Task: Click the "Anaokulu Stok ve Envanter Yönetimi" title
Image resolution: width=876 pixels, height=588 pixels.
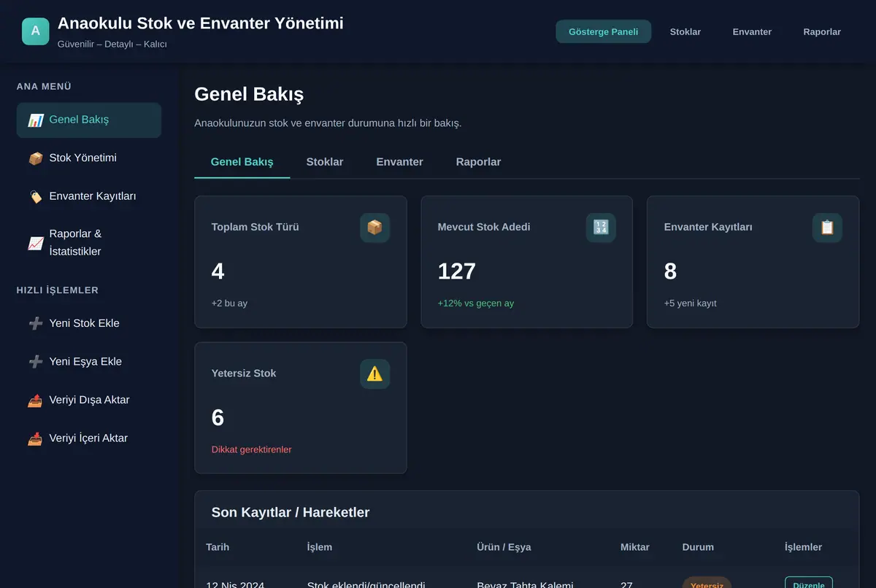Action: pyautogui.click(x=201, y=23)
